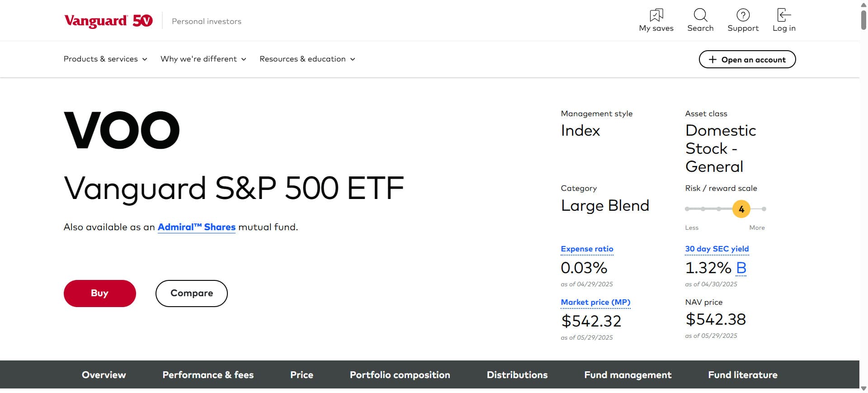This screenshot has height=393, width=868.
Task: Click the Compare button
Action: [192, 294]
